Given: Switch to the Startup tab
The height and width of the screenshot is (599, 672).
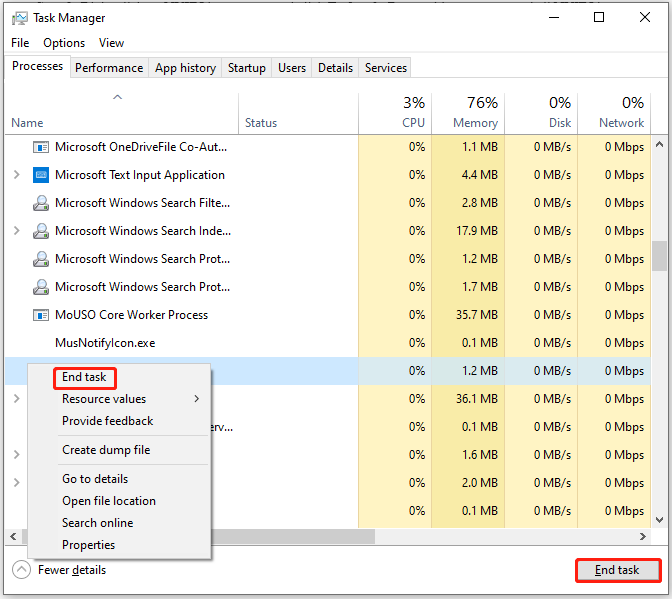Looking at the screenshot, I should 246,68.
